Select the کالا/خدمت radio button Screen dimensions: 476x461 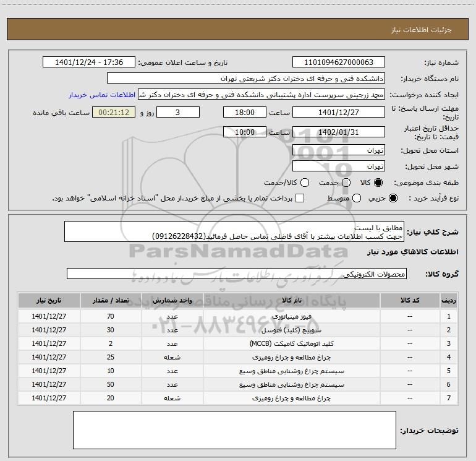[x=305, y=183]
